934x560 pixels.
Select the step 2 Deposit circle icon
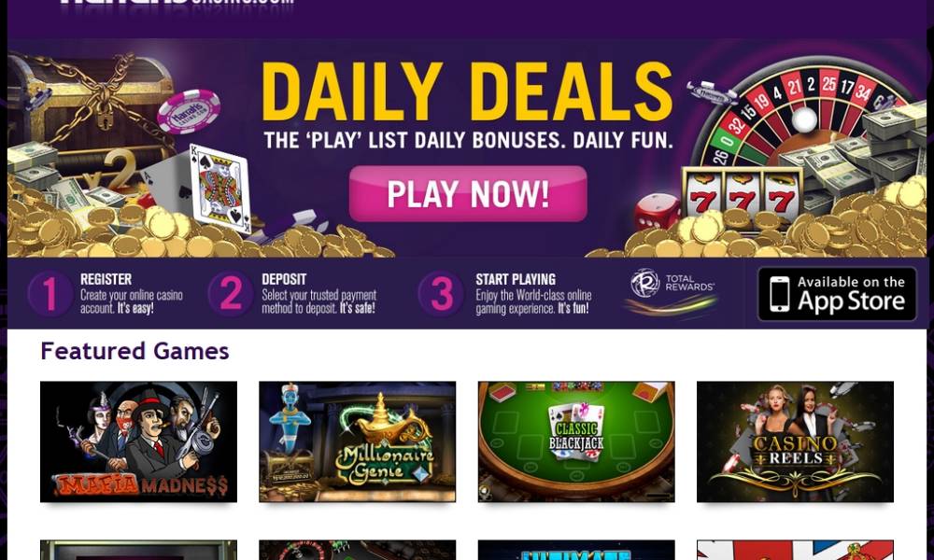(231, 293)
